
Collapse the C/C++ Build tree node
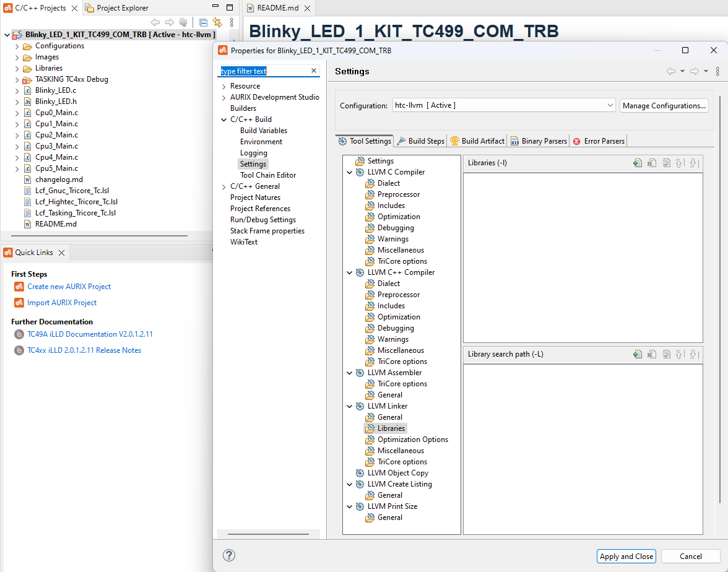click(x=223, y=119)
